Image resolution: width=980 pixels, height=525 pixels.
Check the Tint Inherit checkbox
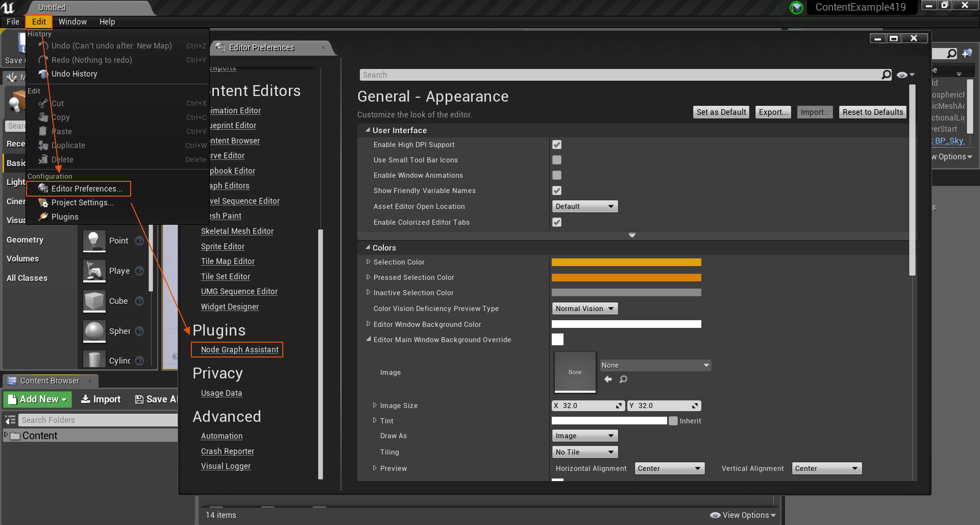[x=673, y=421]
